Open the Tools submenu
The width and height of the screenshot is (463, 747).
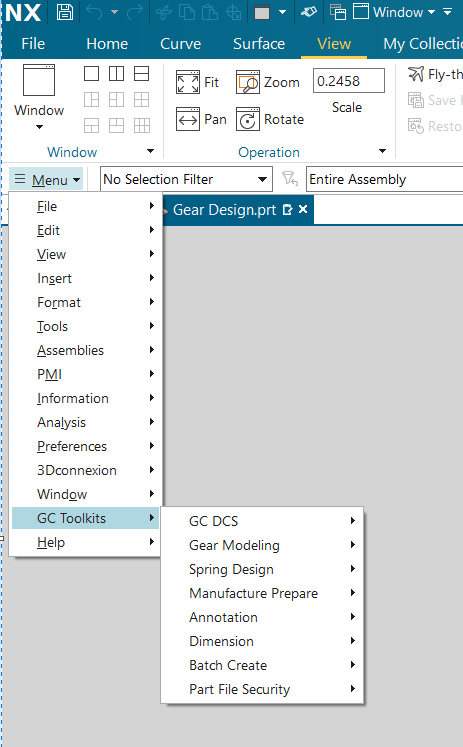coord(86,326)
